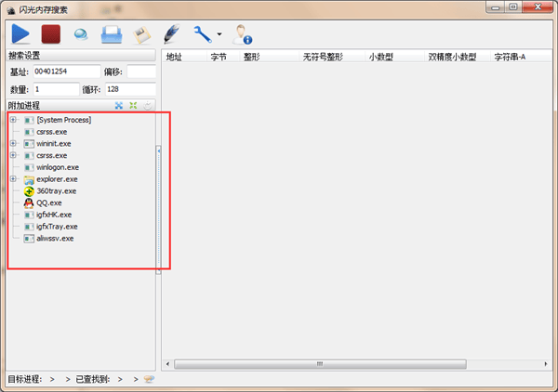Click the user info icon in toolbar
Viewport: 558px width, 392px height.
tap(243, 34)
